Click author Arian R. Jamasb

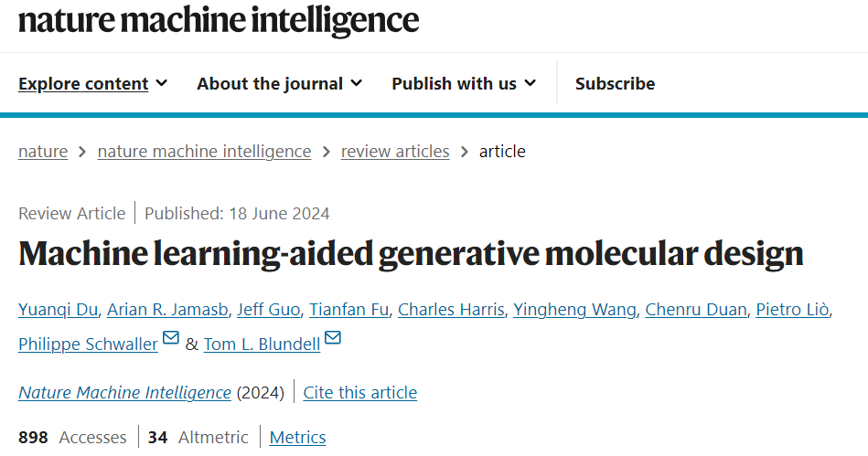click(166, 310)
